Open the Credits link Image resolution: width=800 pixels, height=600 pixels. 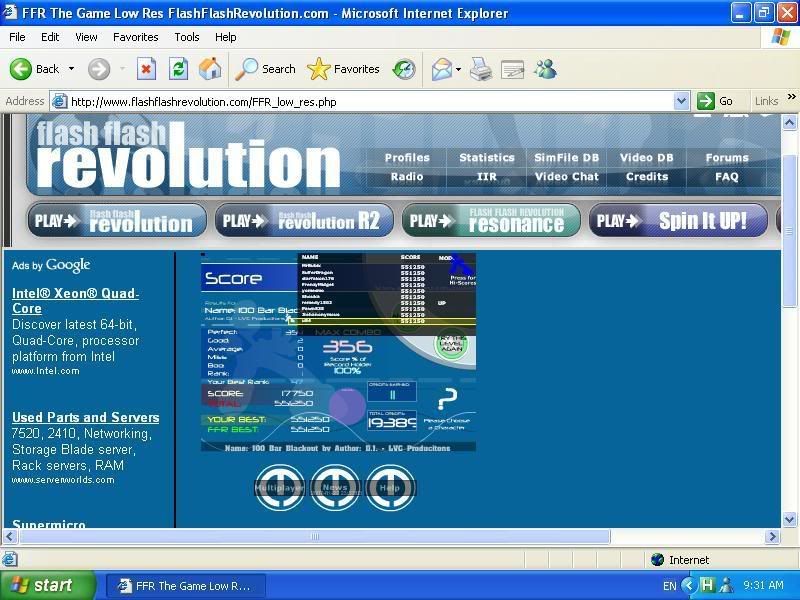click(x=647, y=177)
